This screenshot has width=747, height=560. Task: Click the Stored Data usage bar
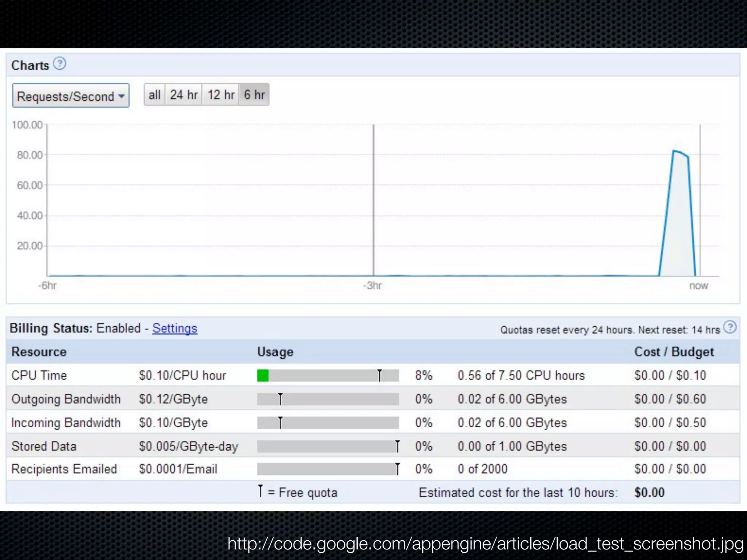tap(328, 446)
